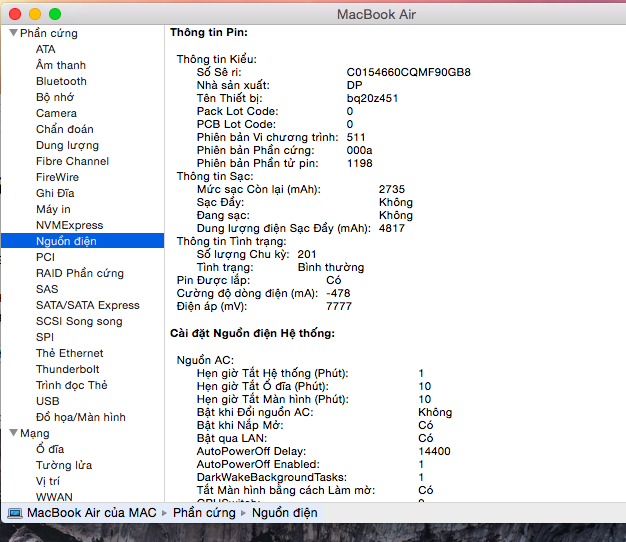This screenshot has width=626, height=542.
Task: Select NVMExpress in the sidebar
Action: [69, 225]
